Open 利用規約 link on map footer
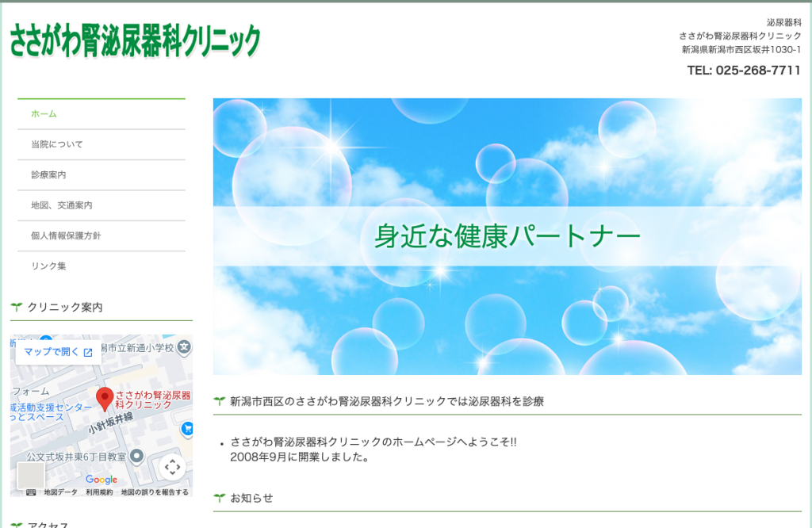The height and width of the screenshot is (528, 812). 99,492
